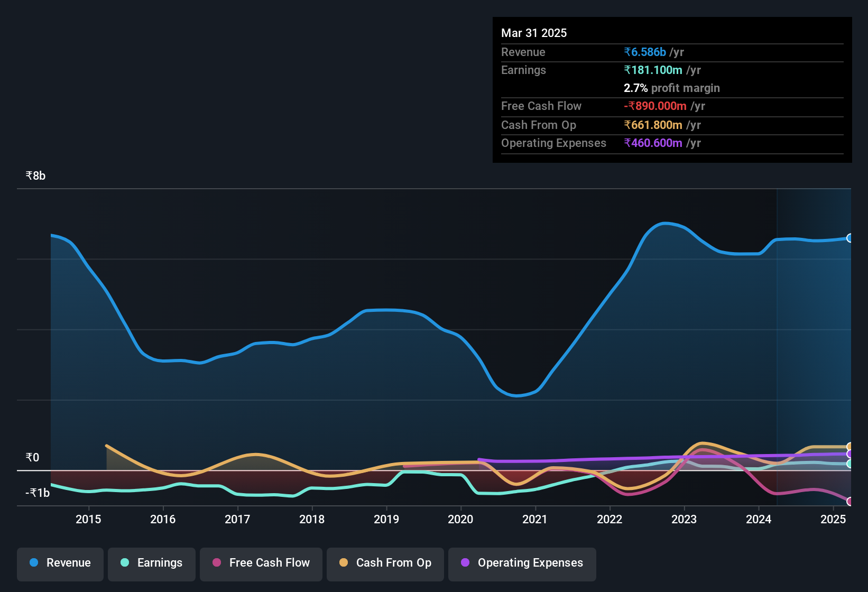
Task: Select the pink Free Cash Flow endpoint marker
Action: click(849, 501)
